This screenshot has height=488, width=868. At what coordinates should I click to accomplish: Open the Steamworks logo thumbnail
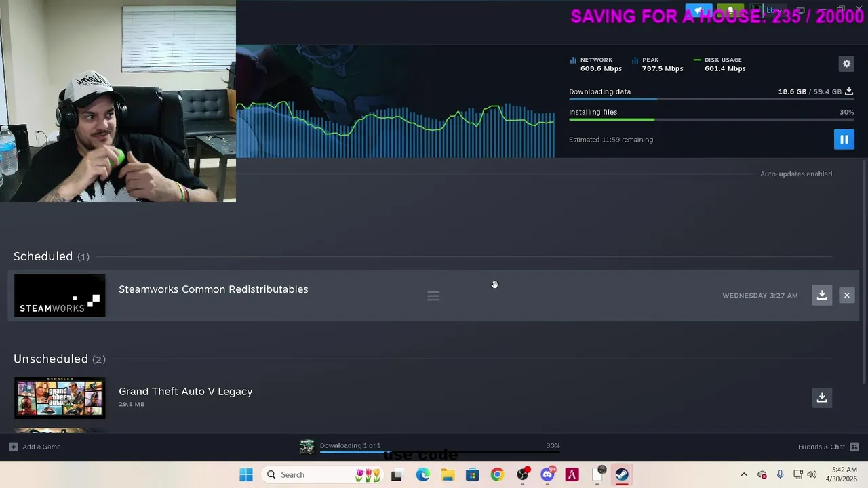pyautogui.click(x=60, y=296)
